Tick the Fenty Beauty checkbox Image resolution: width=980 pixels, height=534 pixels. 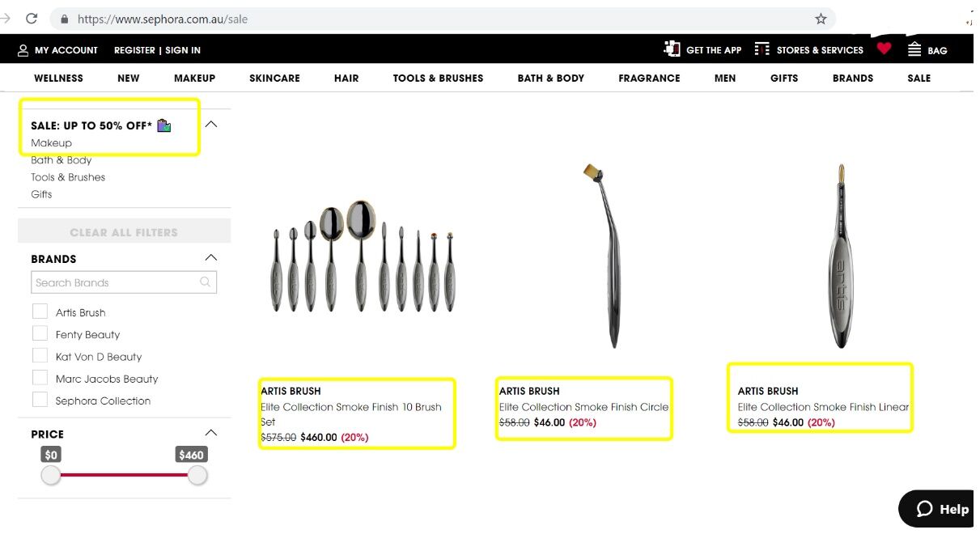40,333
